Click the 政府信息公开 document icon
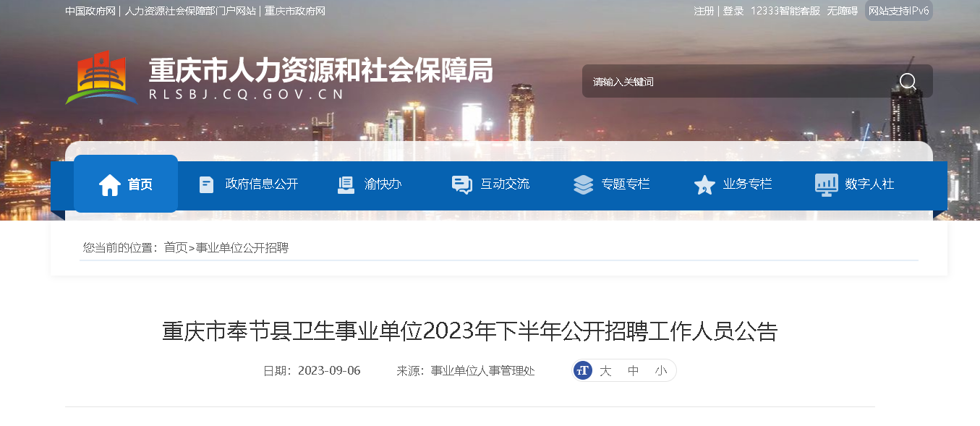The width and height of the screenshot is (980, 426). [206, 184]
